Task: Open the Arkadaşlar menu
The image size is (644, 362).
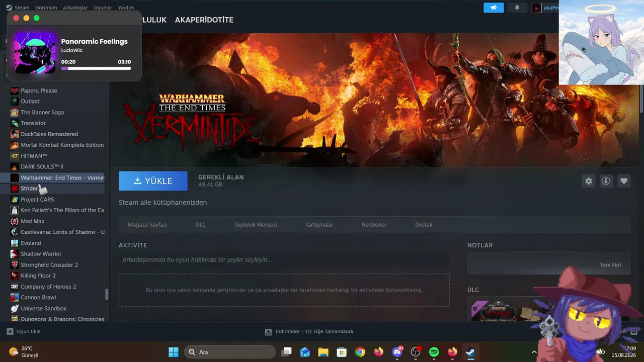Action: click(75, 8)
